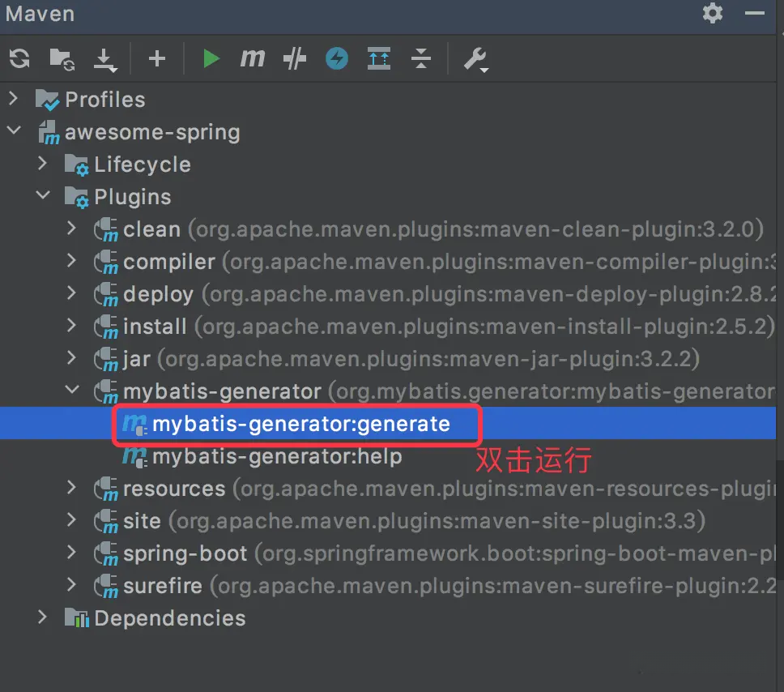Select the 'awesome-spring' project label
The width and height of the screenshot is (784, 692).
[x=152, y=133]
